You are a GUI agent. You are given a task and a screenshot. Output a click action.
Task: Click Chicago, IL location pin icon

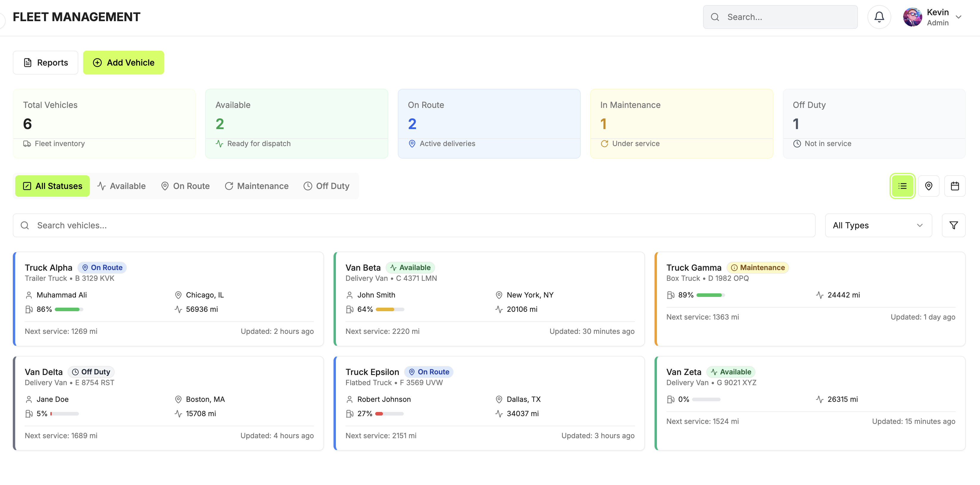coord(178,295)
